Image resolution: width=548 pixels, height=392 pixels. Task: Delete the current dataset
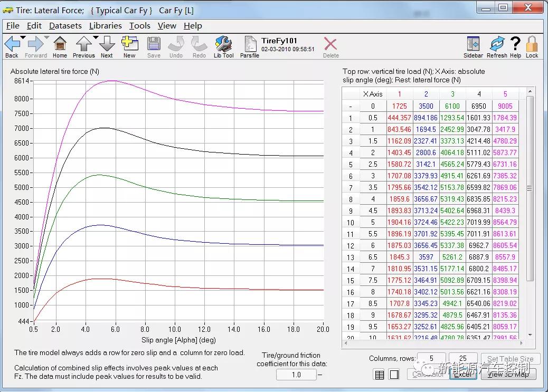click(330, 45)
